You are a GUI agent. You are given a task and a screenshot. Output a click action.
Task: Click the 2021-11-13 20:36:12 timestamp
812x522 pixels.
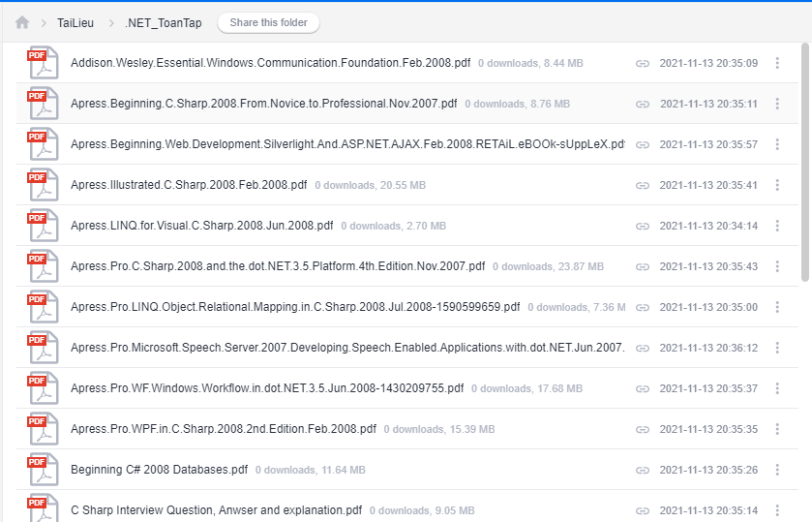click(708, 348)
